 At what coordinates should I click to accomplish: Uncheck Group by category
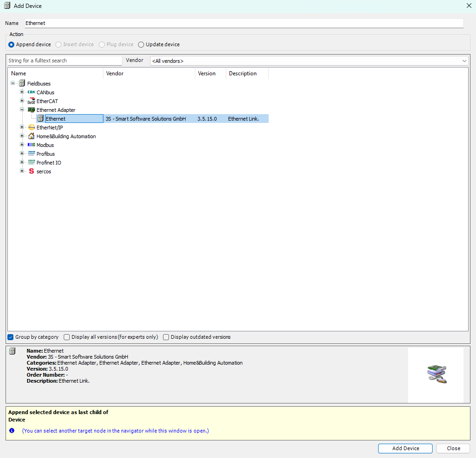point(10,336)
